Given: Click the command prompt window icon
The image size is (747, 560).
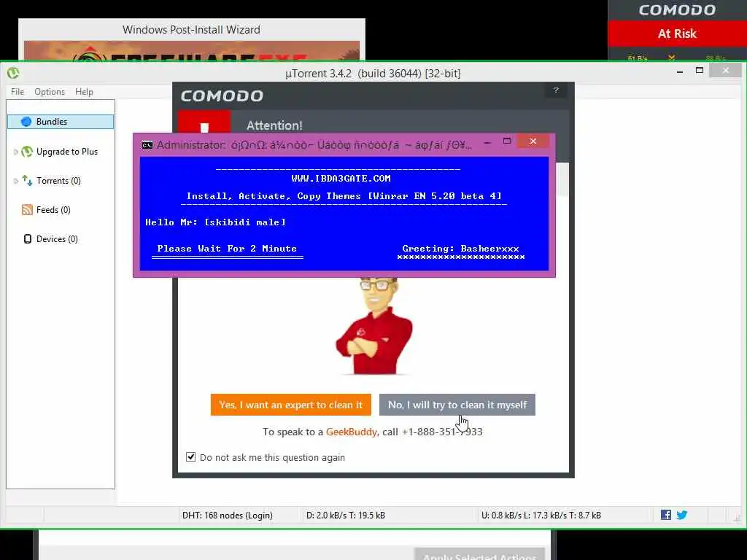Looking at the screenshot, I should pyautogui.click(x=147, y=145).
